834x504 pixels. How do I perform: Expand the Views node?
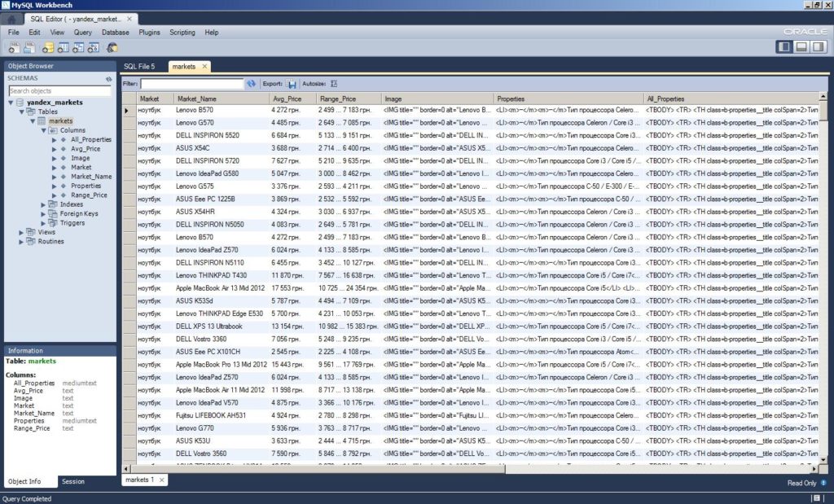21,232
